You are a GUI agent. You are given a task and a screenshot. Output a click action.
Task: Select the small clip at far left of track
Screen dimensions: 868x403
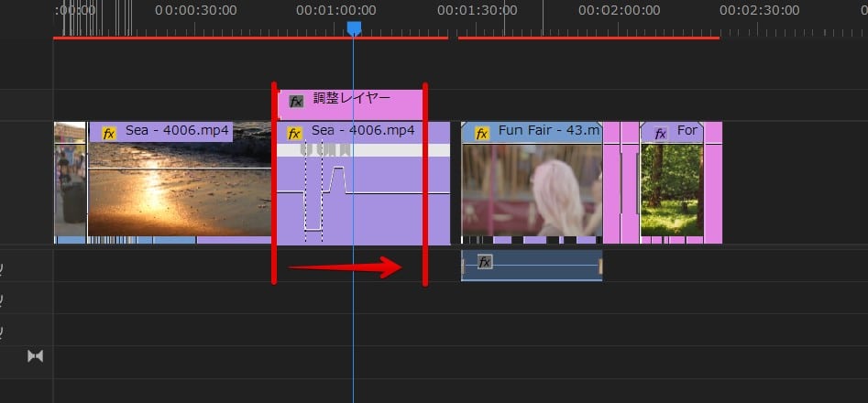pos(69,183)
